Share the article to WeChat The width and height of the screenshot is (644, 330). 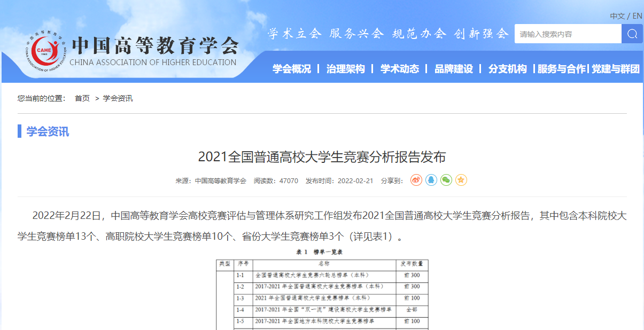tap(446, 180)
